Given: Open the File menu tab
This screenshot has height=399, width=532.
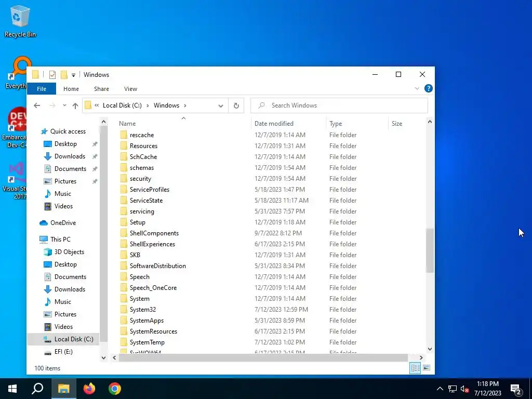Looking at the screenshot, I should coord(42,89).
